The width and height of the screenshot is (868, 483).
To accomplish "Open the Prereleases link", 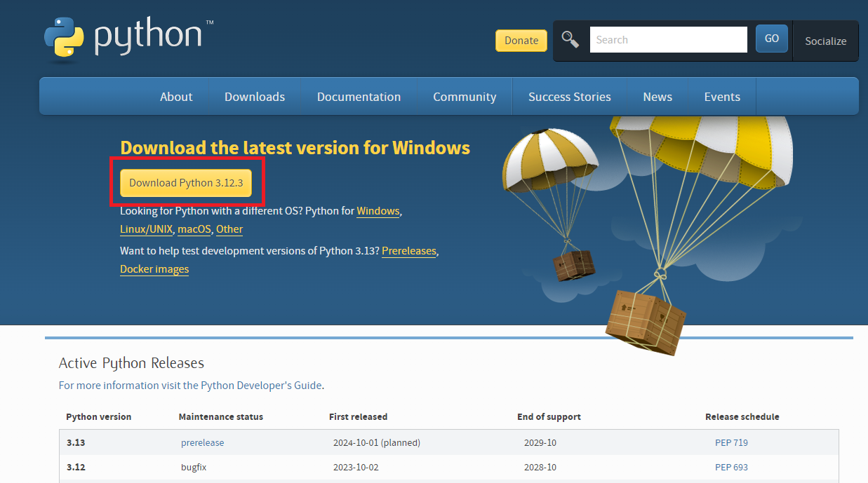I will pyautogui.click(x=409, y=251).
